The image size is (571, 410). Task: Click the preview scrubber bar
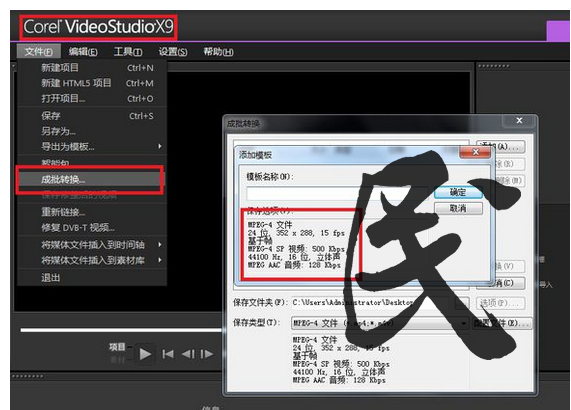click(121, 330)
